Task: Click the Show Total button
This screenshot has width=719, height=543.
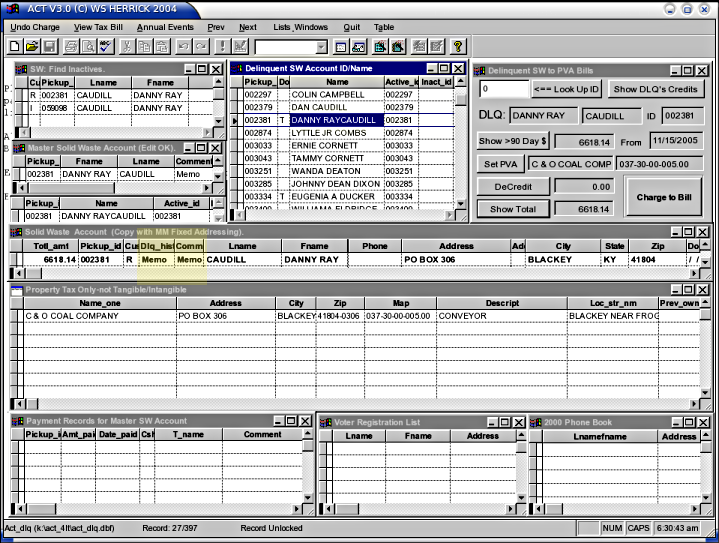Action: pyautogui.click(x=513, y=209)
